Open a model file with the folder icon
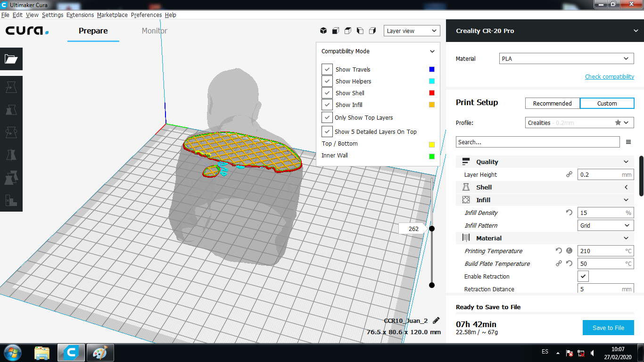Image resolution: width=644 pixels, height=362 pixels. click(x=11, y=59)
